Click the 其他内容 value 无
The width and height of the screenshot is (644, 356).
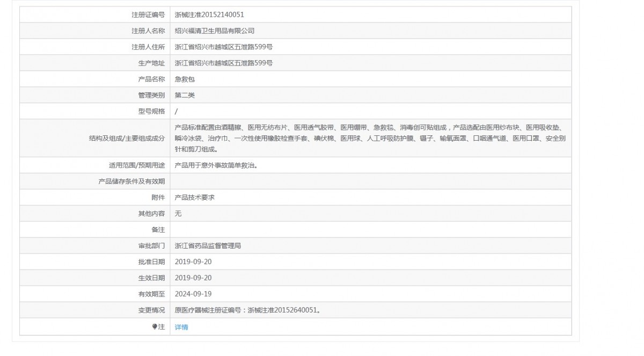tap(178, 214)
